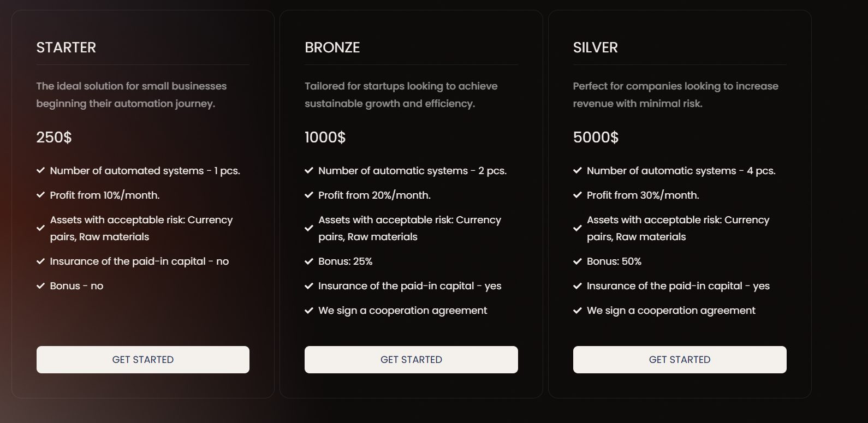Click checkmark next to Starter insurance - no
The width and height of the screenshot is (868, 423).
[40, 261]
